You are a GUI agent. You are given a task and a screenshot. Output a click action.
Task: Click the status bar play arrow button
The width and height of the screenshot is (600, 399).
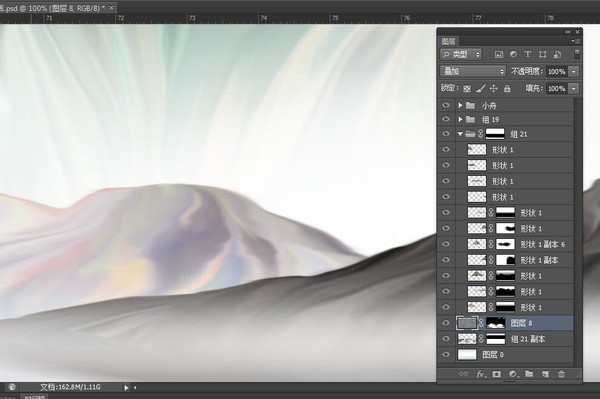[126, 388]
